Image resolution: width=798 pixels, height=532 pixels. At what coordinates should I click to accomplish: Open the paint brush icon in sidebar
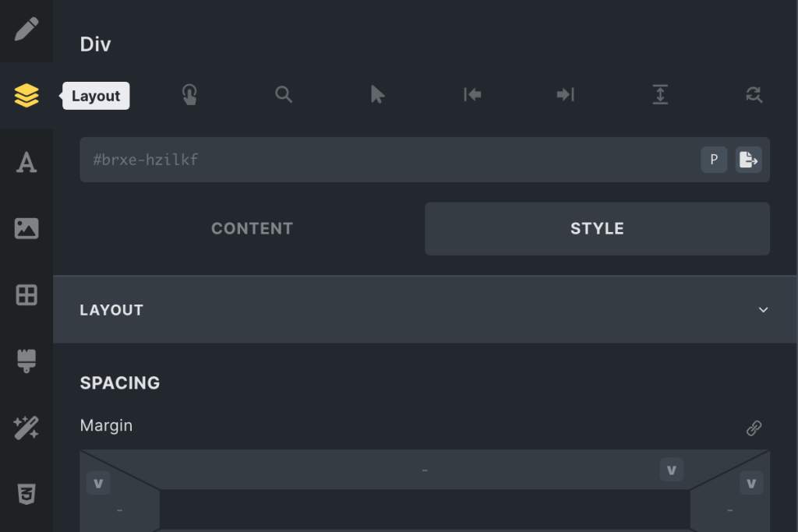pyautogui.click(x=26, y=361)
